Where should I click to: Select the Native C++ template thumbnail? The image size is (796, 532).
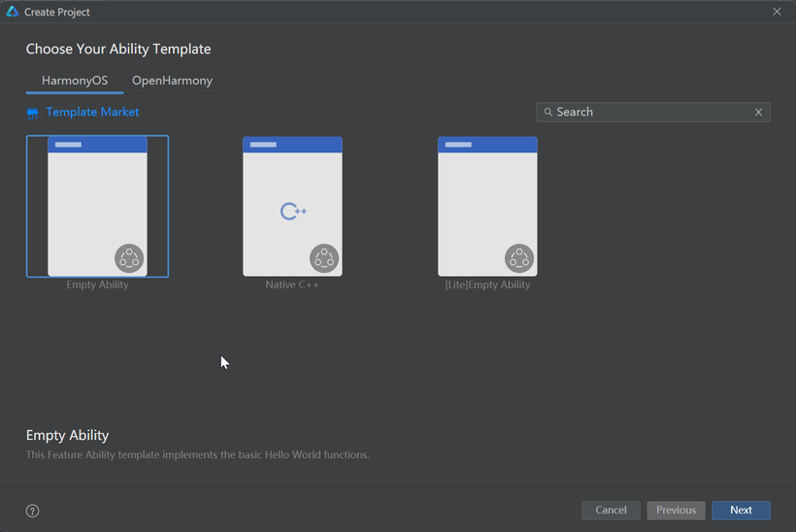(292, 207)
